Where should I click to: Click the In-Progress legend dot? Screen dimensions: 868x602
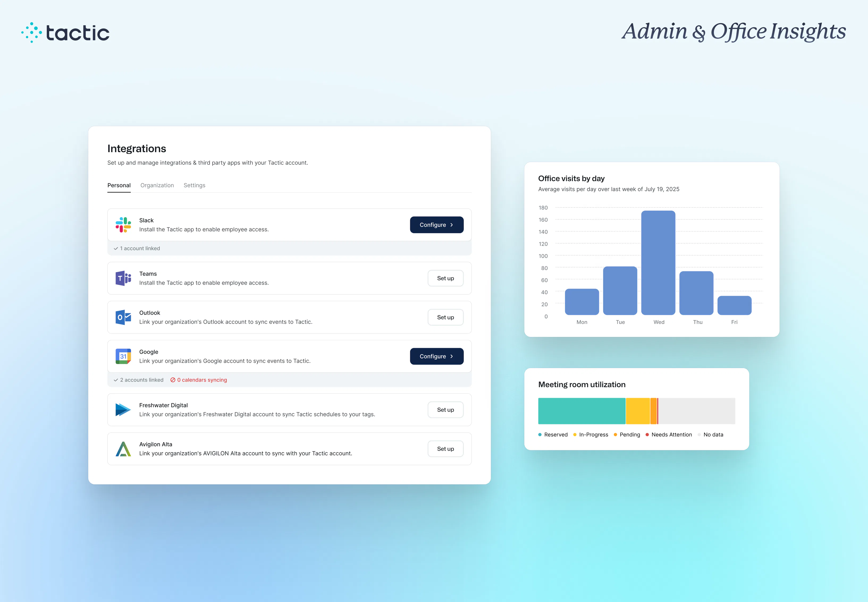[x=575, y=435]
